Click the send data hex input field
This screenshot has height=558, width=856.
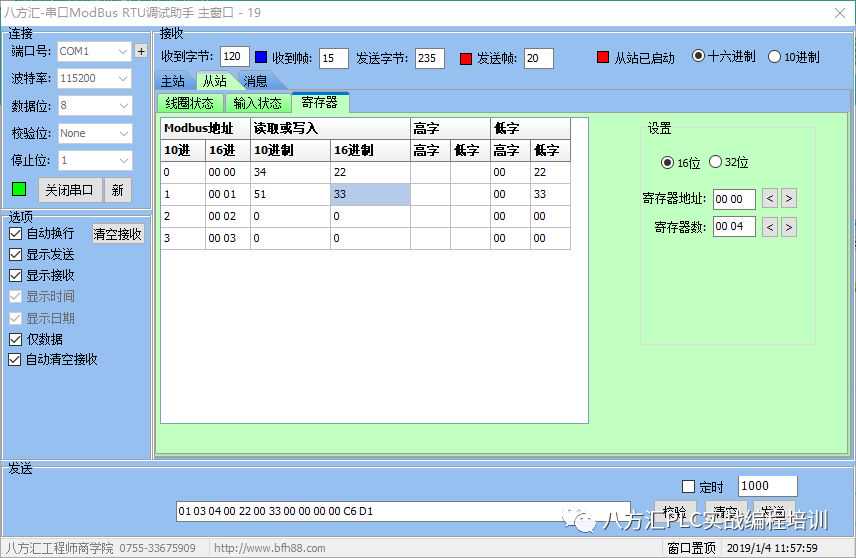[x=402, y=511]
